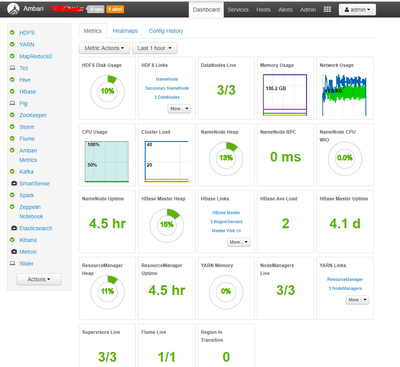
Task: Click the maintenance icon beside Metron
Action: point(14,252)
